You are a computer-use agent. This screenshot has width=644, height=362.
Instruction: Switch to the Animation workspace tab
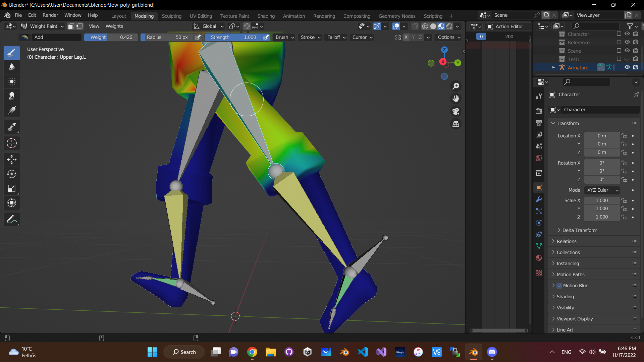294,16
